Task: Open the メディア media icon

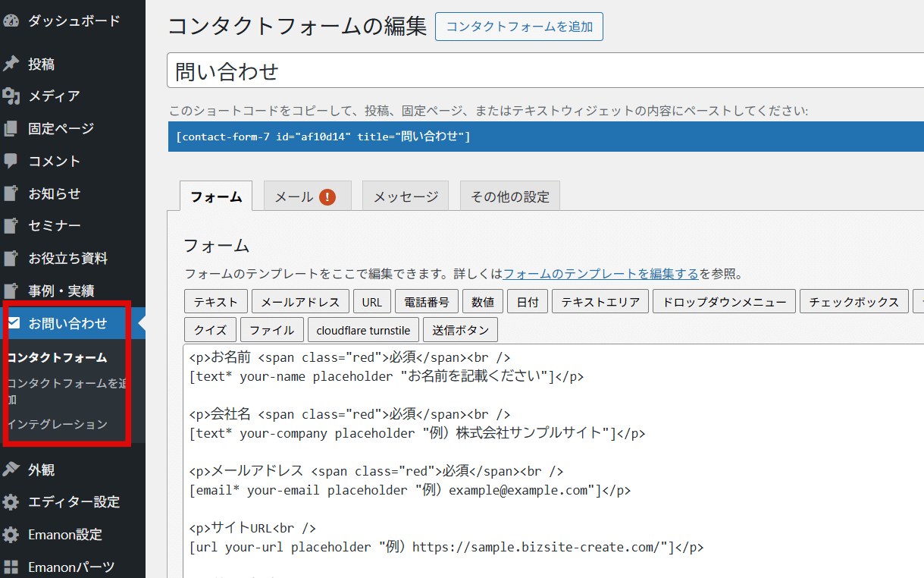Action: coord(11,96)
